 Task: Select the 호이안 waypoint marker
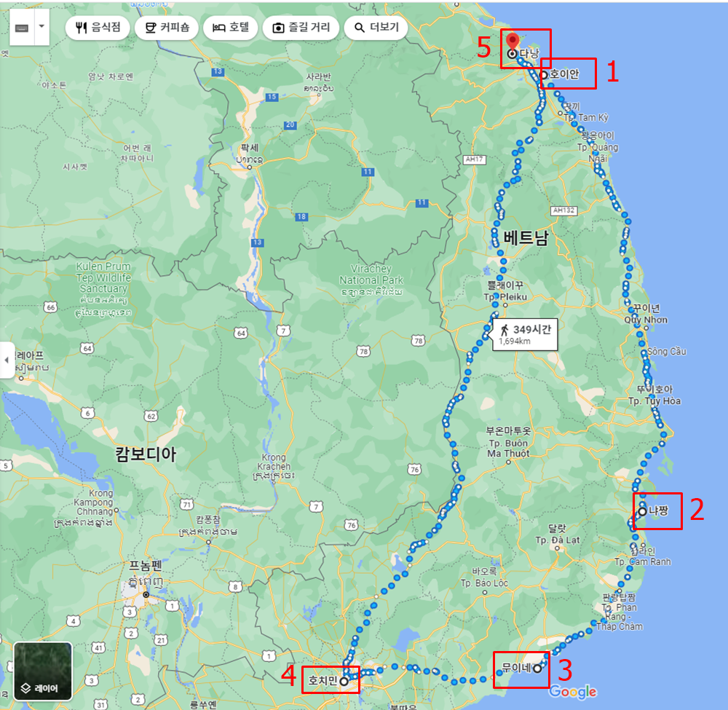[x=543, y=75]
